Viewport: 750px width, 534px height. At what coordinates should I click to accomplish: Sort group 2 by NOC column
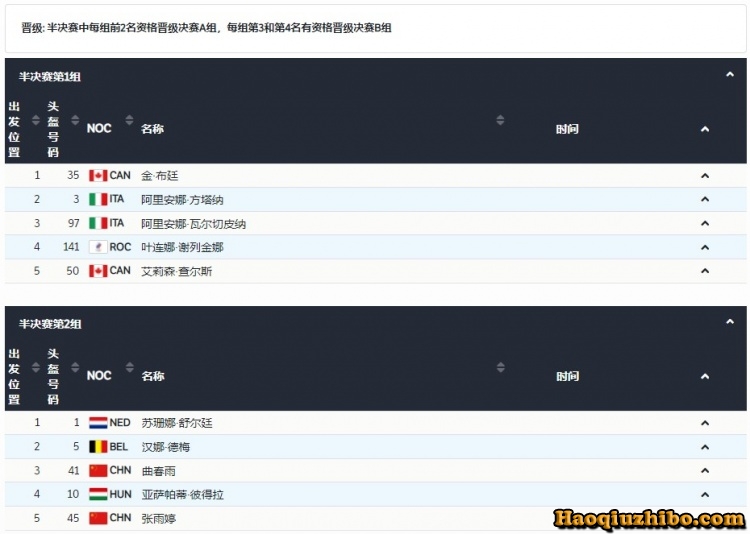coord(129,367)
